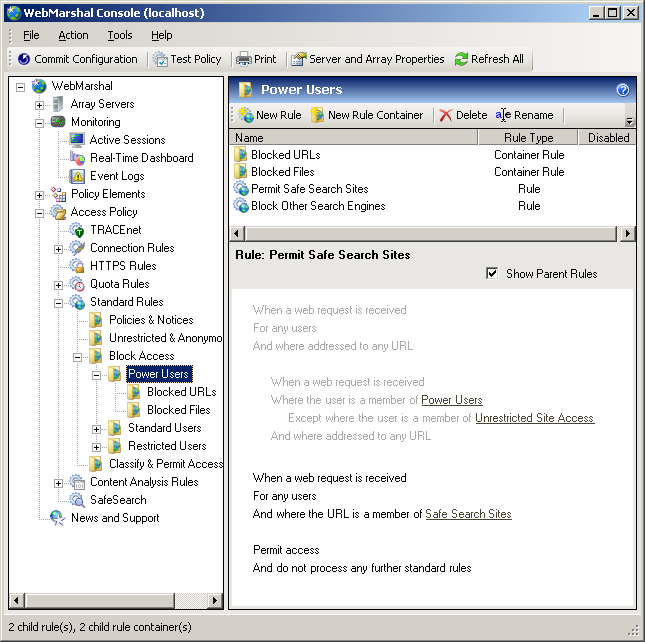
Task: Click the rule list horizontal scrollbar right arrow
Action: click(x=627, y=233)
